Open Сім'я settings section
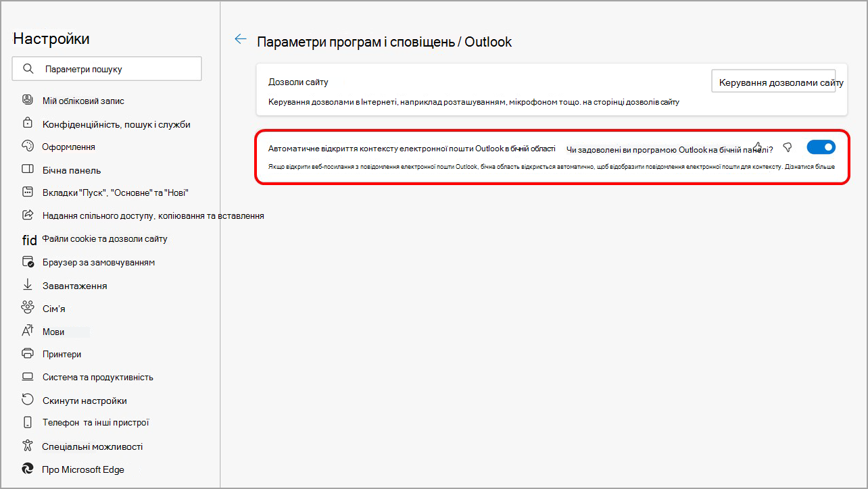 point(53,309)
